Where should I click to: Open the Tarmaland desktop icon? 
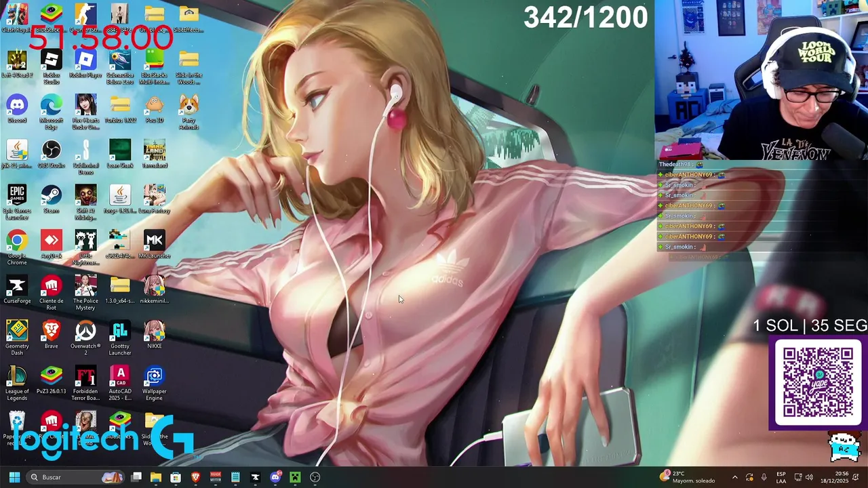tap(155, 155)
